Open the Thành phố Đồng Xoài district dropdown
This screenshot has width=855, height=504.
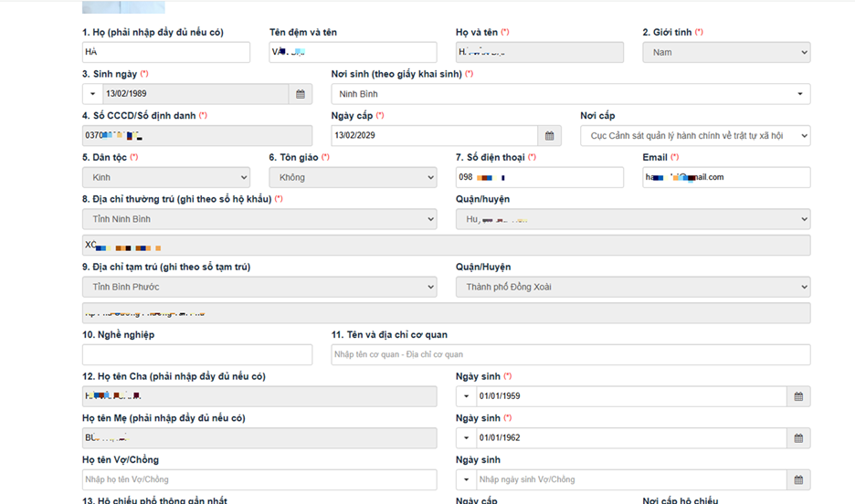coord(632,288)
